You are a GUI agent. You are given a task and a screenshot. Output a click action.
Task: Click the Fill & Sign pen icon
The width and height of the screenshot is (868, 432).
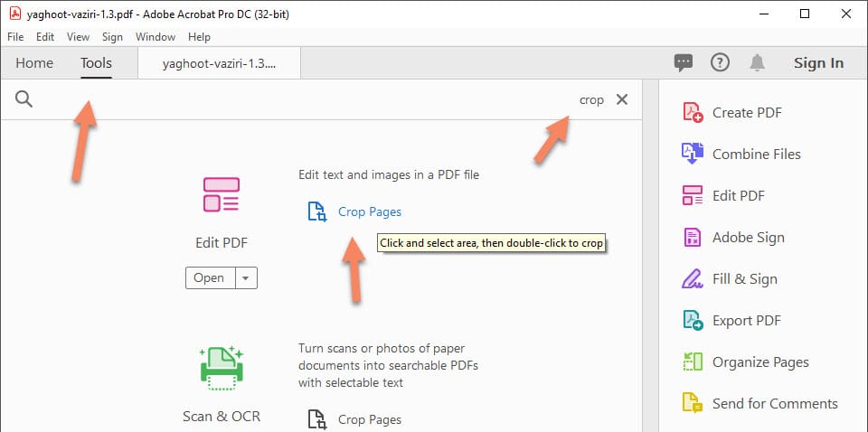pos(693,278)
